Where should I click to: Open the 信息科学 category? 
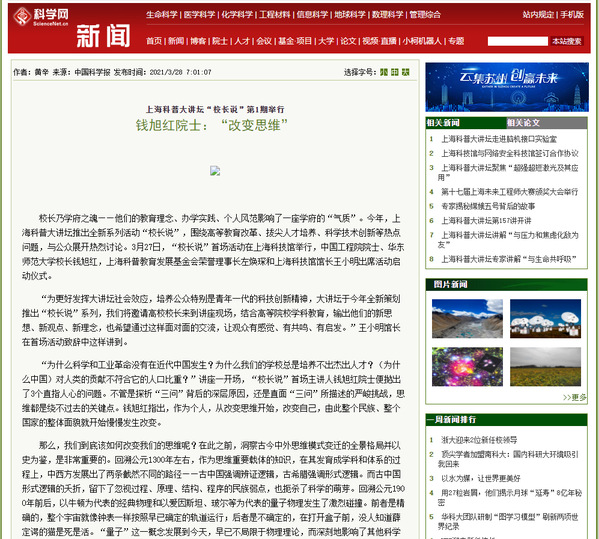(x=312, y=15)
